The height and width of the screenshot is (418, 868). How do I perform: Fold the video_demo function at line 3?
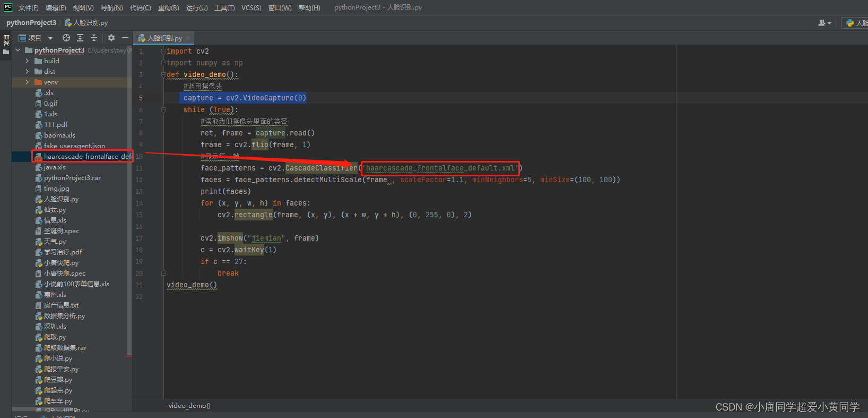163,75
